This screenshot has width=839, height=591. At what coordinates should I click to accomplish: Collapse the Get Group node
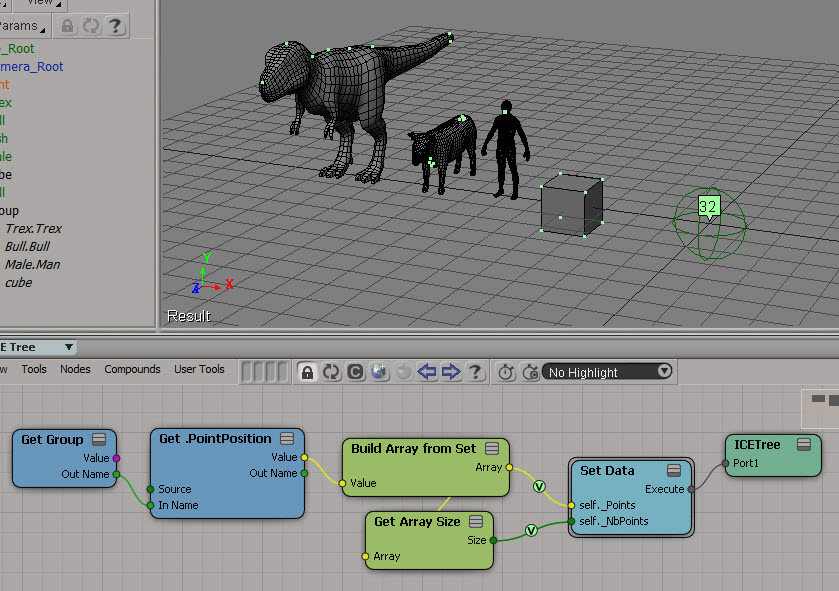[x=99, y=439]
